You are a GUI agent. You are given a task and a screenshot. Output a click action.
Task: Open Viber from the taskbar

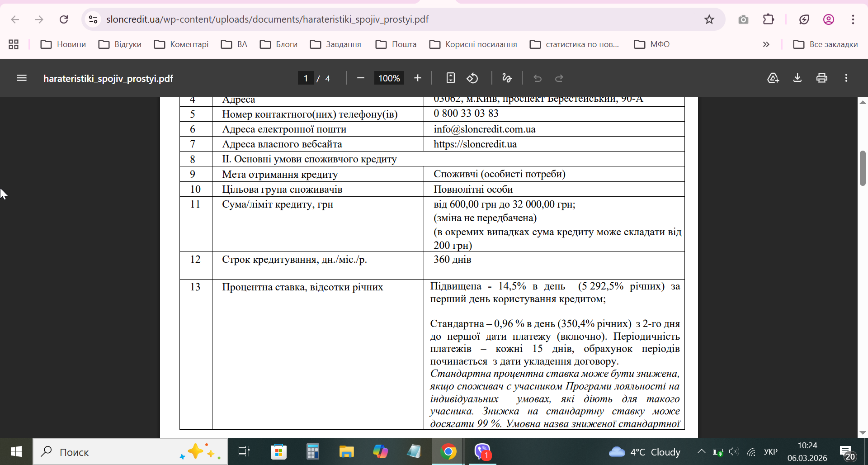(x=482, y=451)
